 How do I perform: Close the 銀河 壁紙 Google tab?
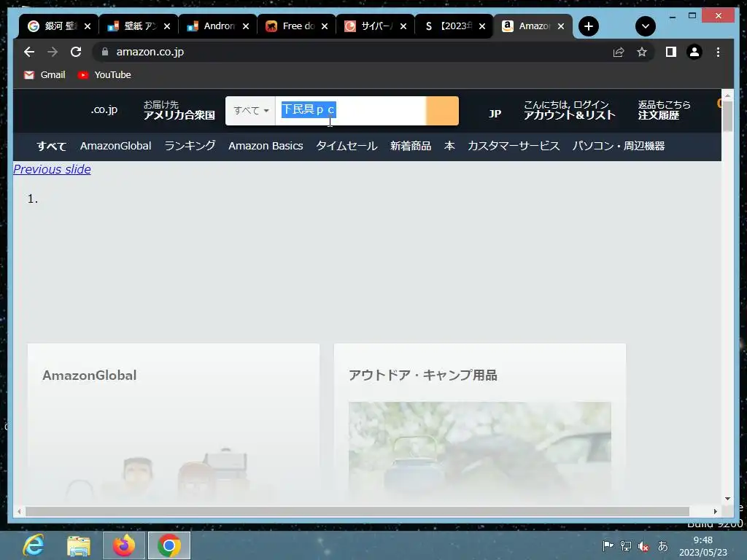[x=88, y=27]
